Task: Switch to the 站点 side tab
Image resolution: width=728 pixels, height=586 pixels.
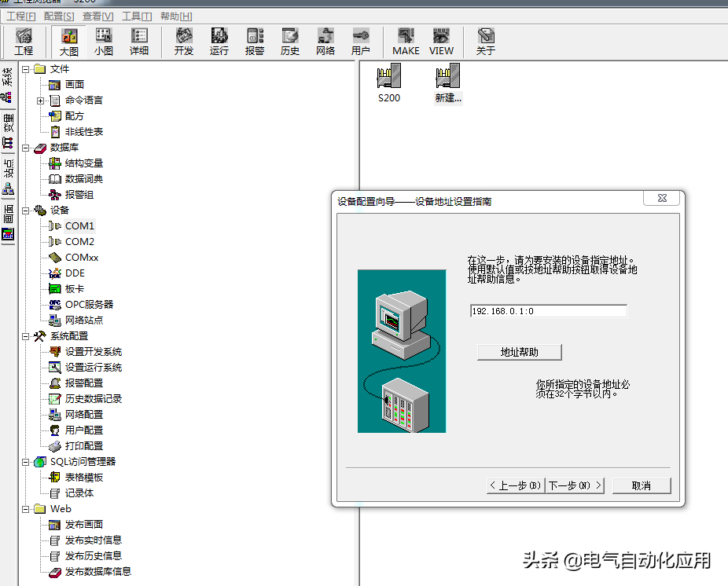Action: (7, 178)
